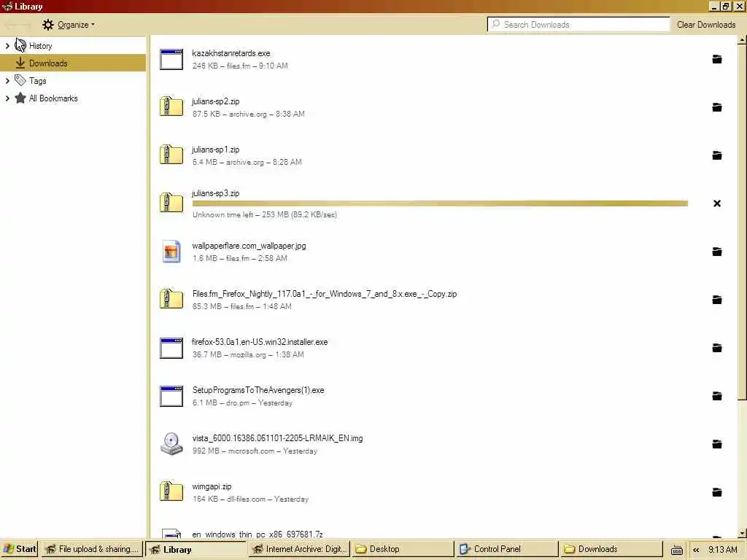747x560 pixels.
Task: Open containing folder for wimgapi.zip
Action: (716, 492)
